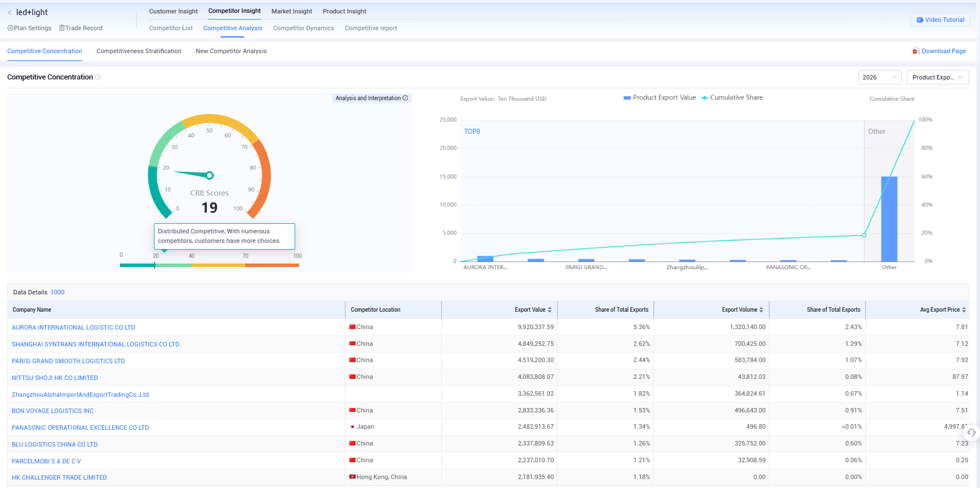Viewport: 980px width, 488px height.
Task: Click export value 9,920,337.59
Action: coord(535,327)
